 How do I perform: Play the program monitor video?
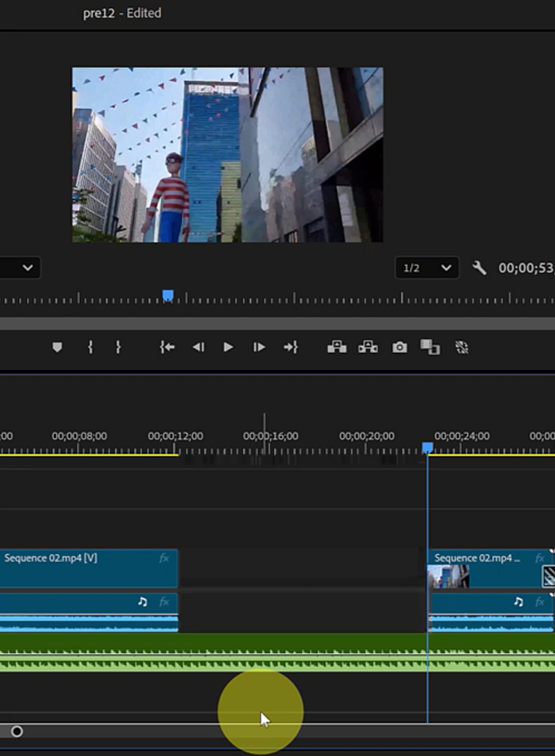[228, 347]
